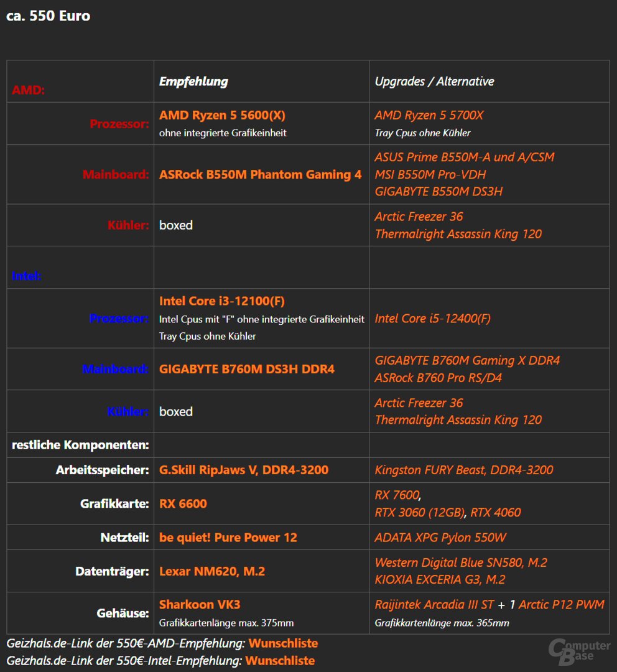Open the Intel Core i5-12400(F) link
617x672 pixels.
pyautogui.click(x=432, y=319)
